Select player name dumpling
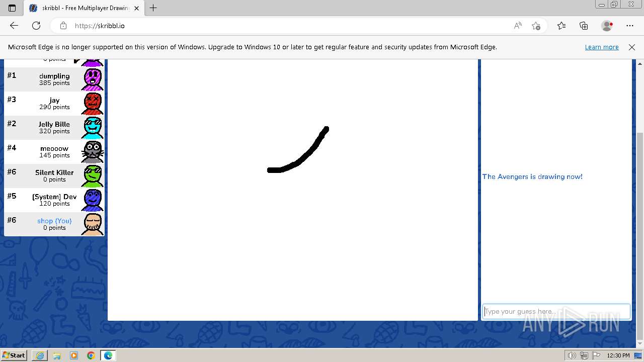 (x=54, y=76)
